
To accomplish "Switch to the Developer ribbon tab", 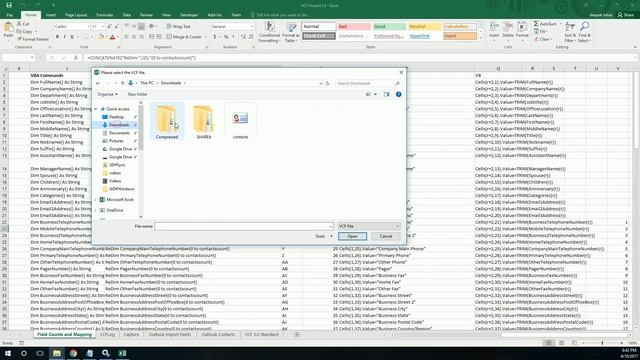I will coord(189,15).
